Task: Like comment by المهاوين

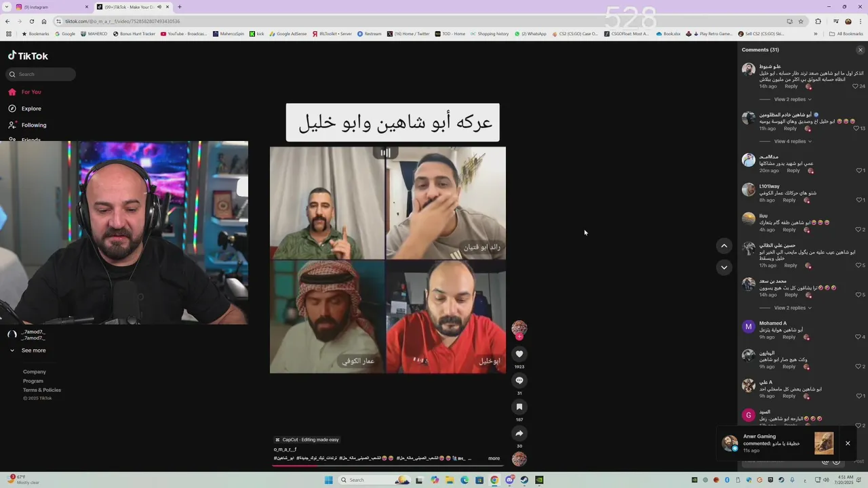Action: [859, 367]
